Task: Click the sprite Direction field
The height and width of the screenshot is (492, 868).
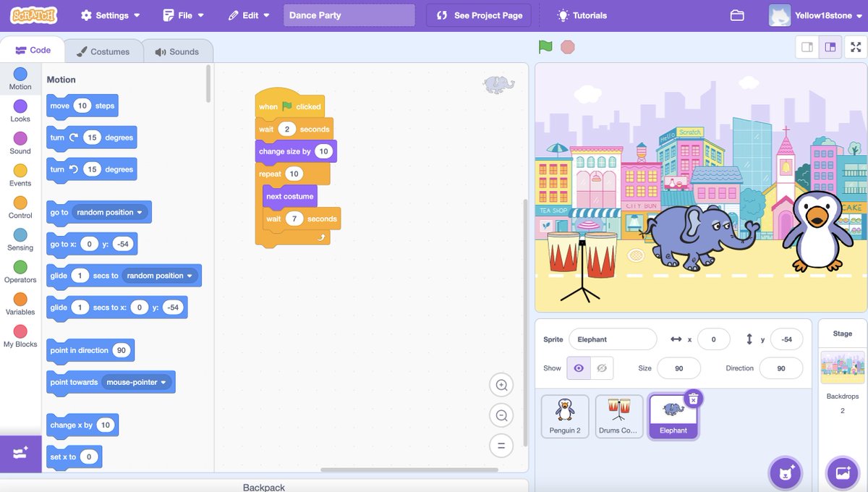Action: [x=781, y=368]
